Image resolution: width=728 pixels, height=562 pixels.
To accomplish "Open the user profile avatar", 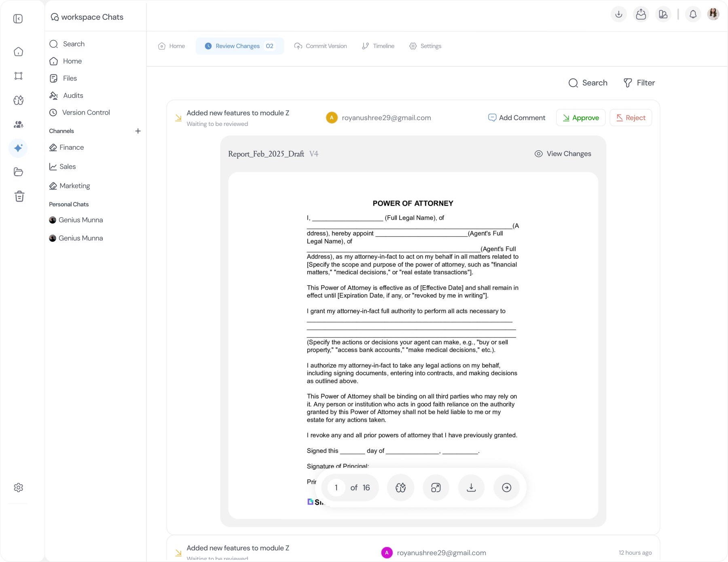I will click(713, 14).
